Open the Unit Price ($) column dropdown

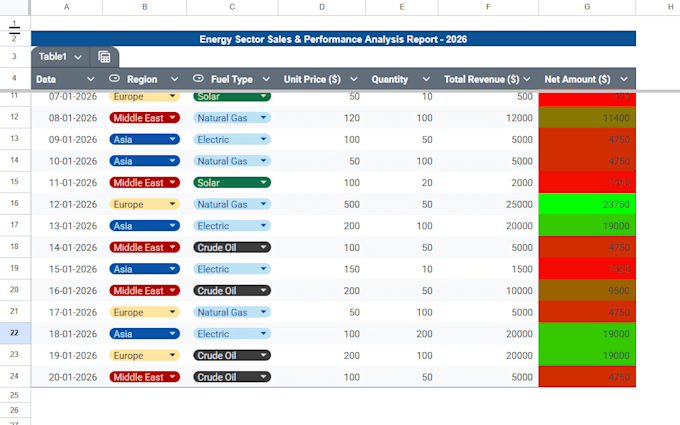pos(354,79)
